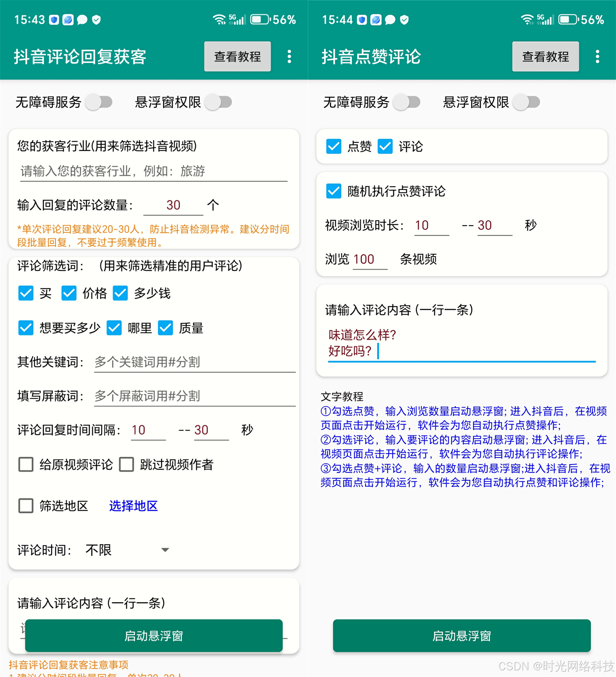Viewport: 616px width, 677px height.
Task: Edit maximum 视频浏览时长 value 30
Action: (495, 225)
